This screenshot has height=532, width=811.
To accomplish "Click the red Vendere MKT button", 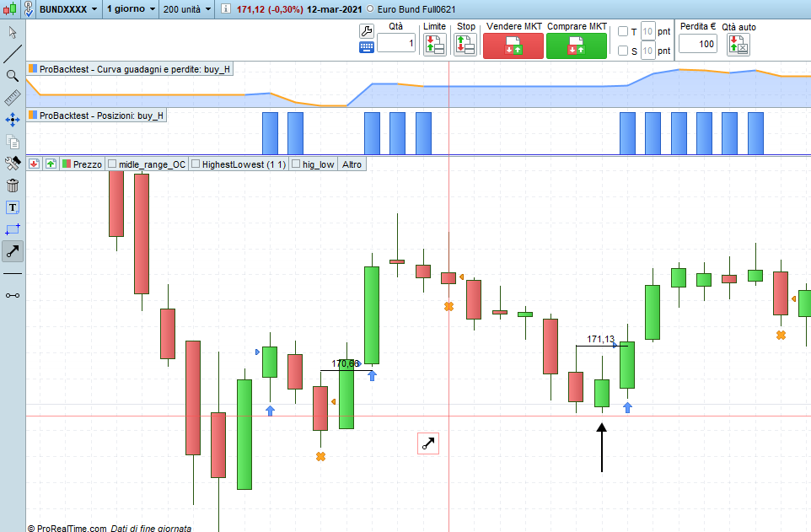I will tap(513, 46).
